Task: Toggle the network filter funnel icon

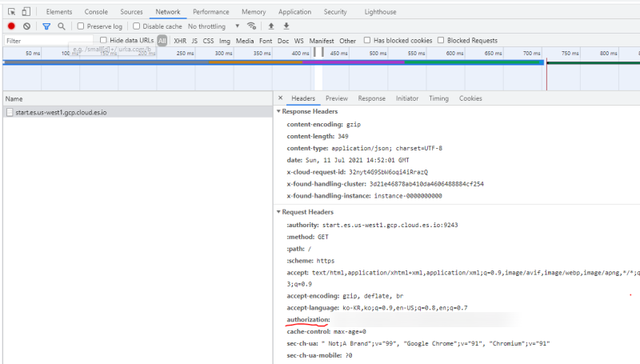Action: [46, 26]
